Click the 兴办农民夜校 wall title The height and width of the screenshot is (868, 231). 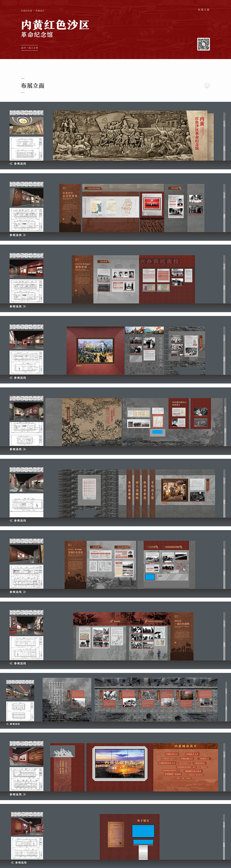click(x=159, y=261)
